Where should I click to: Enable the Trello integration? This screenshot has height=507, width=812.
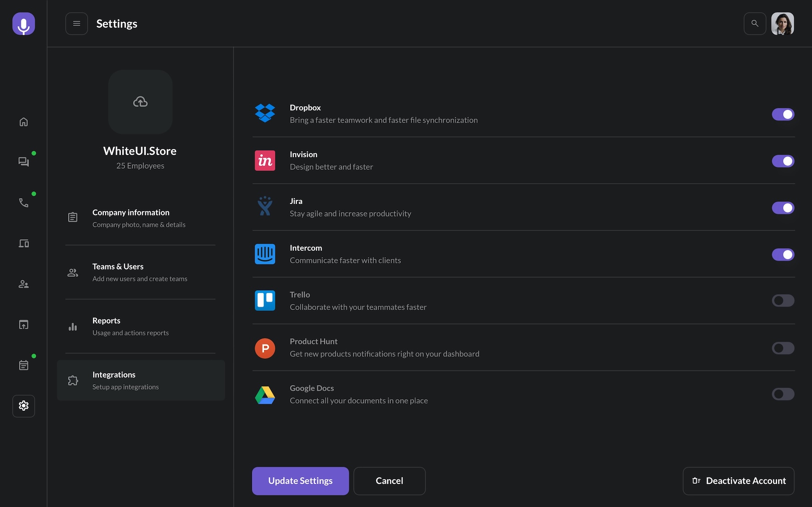coord(783,300)
